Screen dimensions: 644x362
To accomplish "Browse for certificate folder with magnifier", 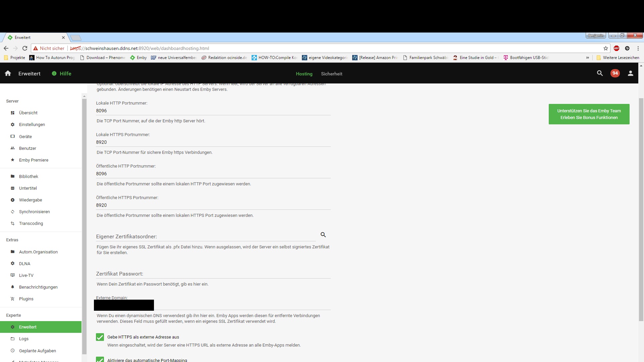I will pyautogui.click(x=323, y=235).
